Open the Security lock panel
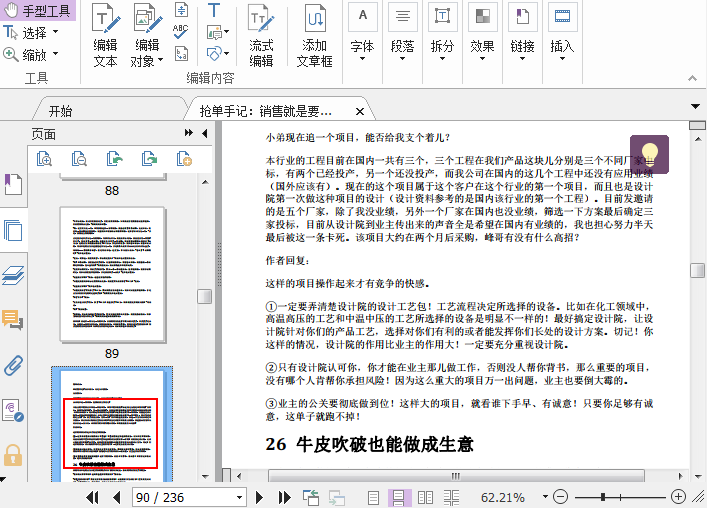The width and height of the screenshot is (707, 508). pyautogui.click(x=13, y=455)
